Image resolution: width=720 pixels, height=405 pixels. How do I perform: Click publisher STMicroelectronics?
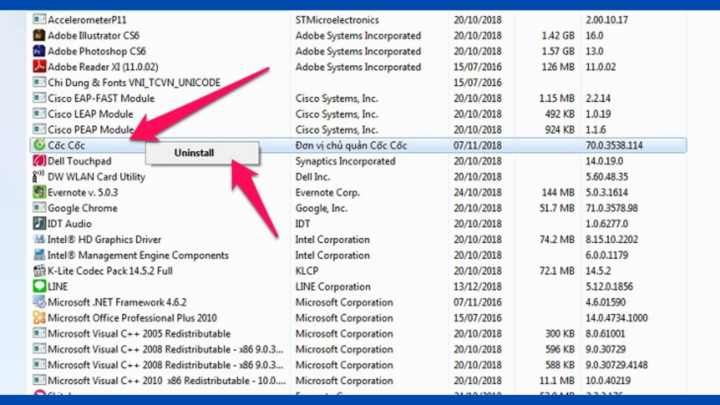(x=337, y=20)
